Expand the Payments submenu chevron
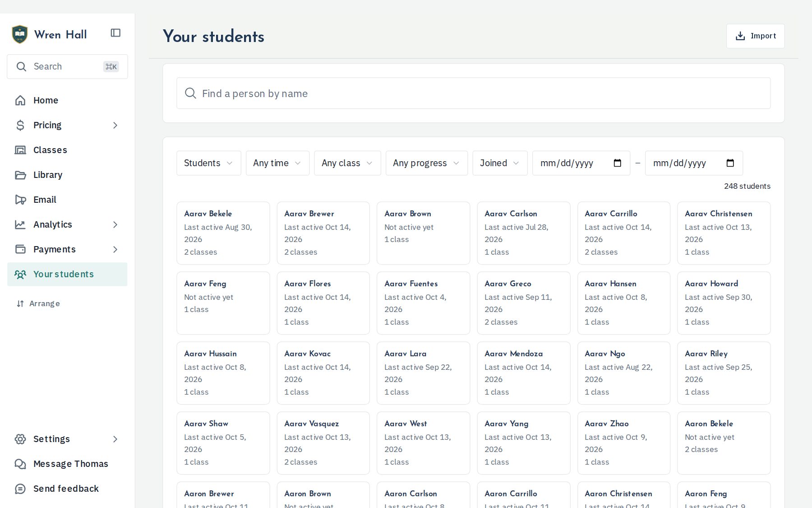This screenshot has width=812, height=508. [115, 249]
